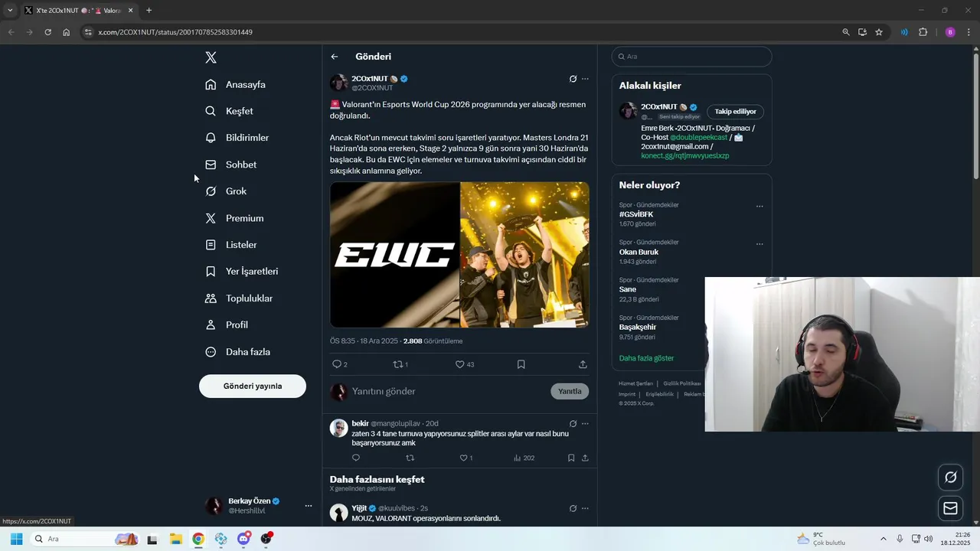The width and height of the screenshot is (980, 551).
Task: Bookmark the main post
Action: point(521,364)
